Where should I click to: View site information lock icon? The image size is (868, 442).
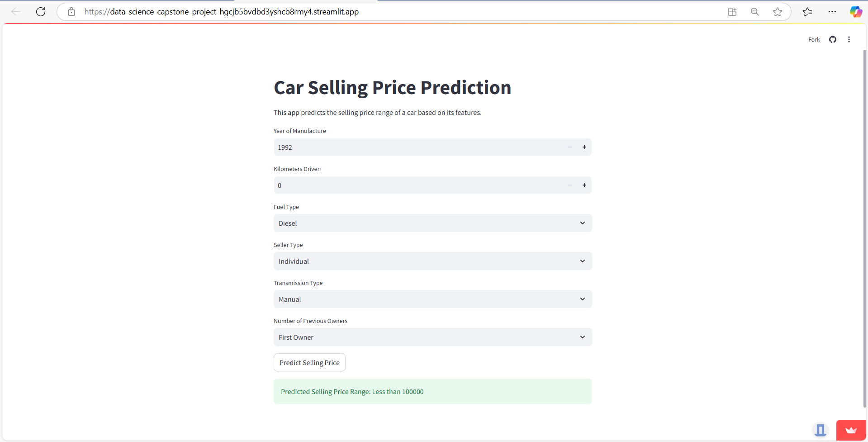tap(71, 12)
